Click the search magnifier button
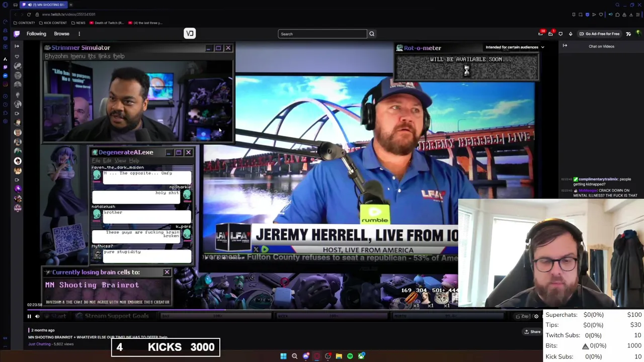The image size is (644, 362). pos(372,34)
